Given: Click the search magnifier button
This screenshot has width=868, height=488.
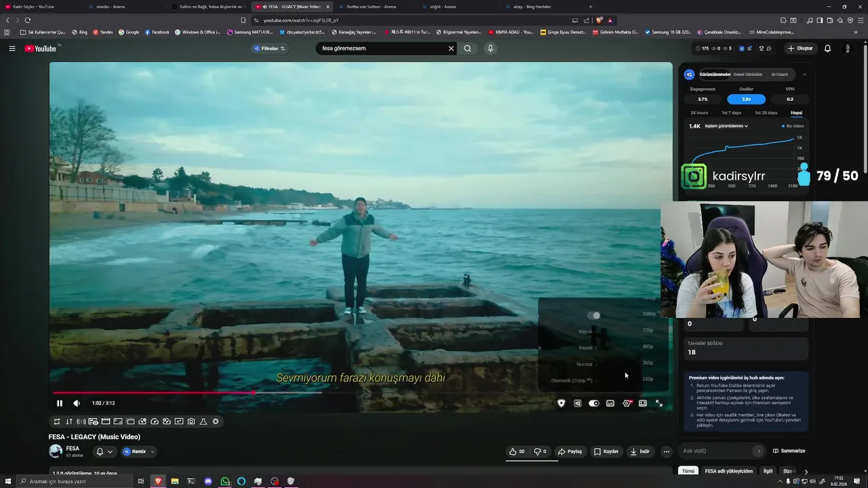Looking at the screenshot, I should point(467,49).
